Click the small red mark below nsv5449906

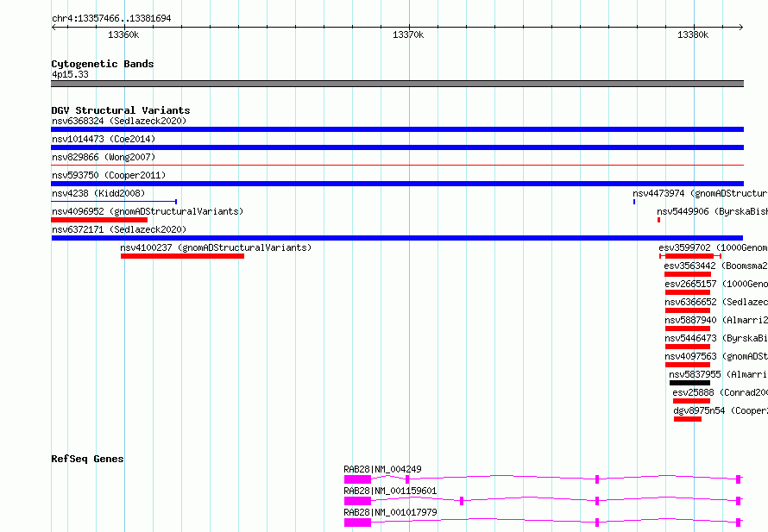pos(658,220)
